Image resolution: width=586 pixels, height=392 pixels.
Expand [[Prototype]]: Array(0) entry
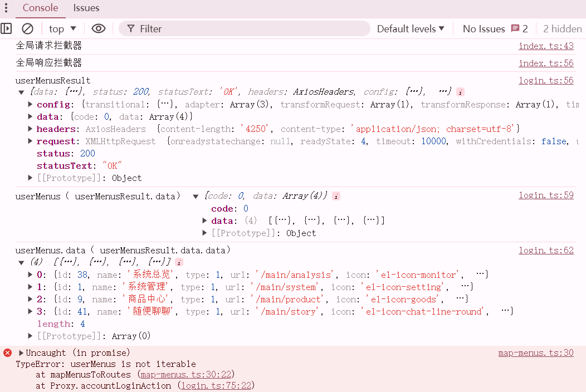[x=30, y=336]
